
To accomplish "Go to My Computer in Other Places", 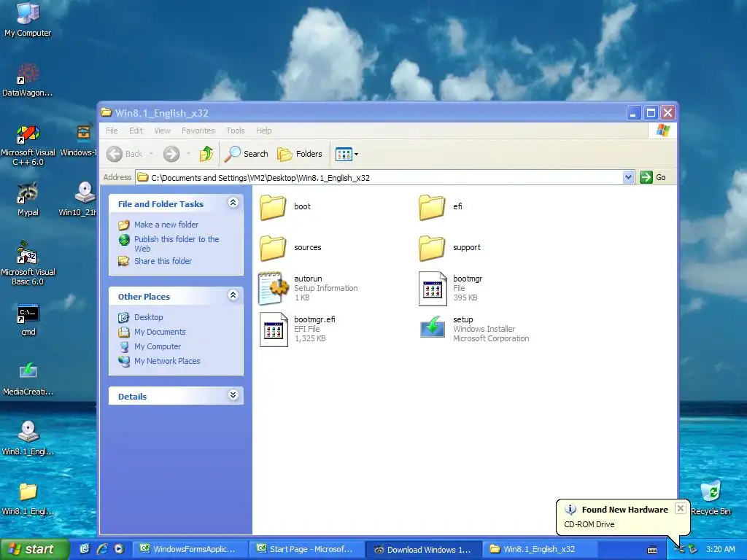I will coord(158,346).
